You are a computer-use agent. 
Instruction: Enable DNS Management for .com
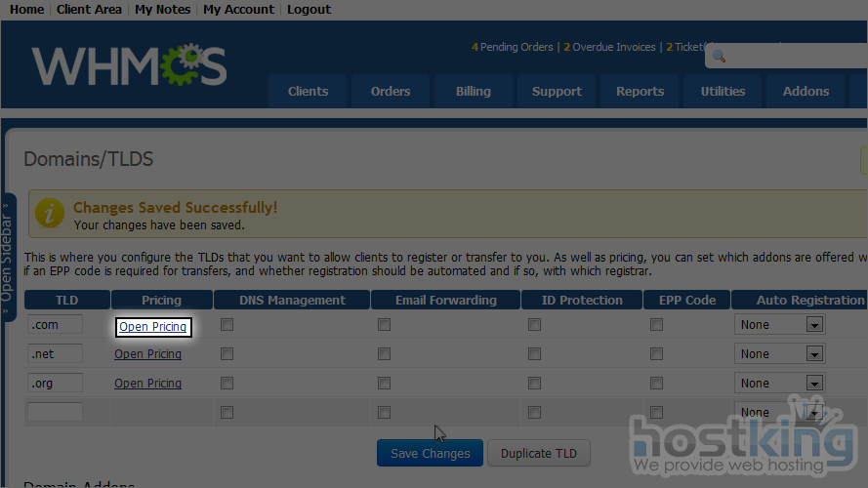pos(227,325)
